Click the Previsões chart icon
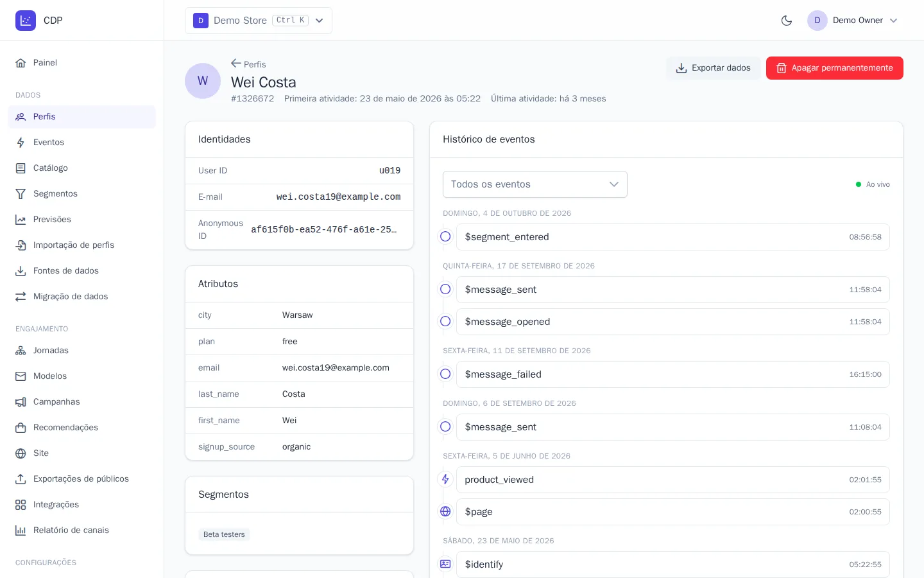 [x=21, y=220]
